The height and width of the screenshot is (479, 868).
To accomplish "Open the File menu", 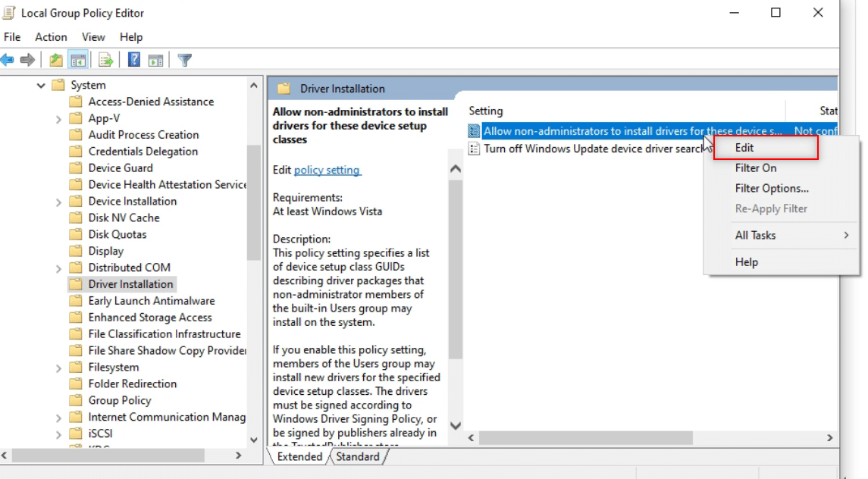I will click(12, 37).
